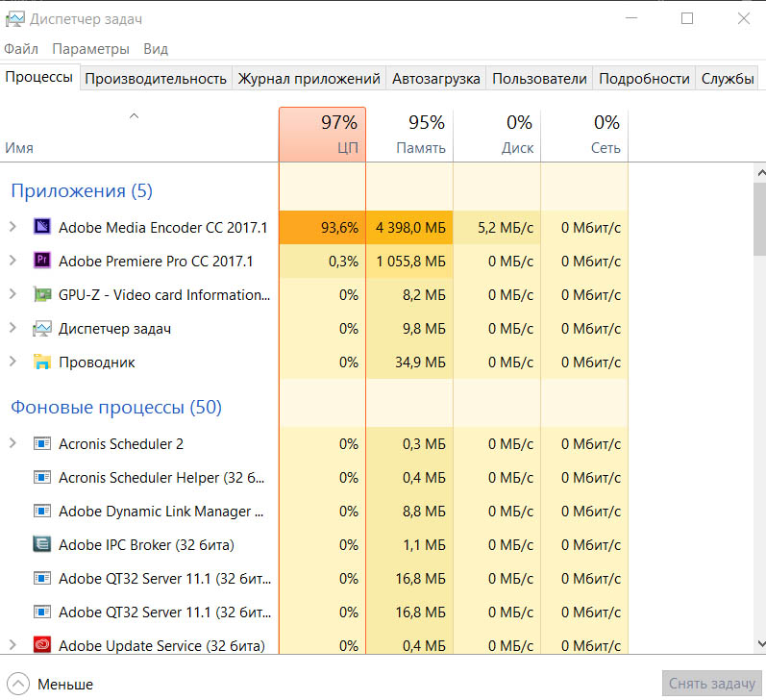
Task: Open the Автозагрузка tab
Action: [x=435, y=79]
